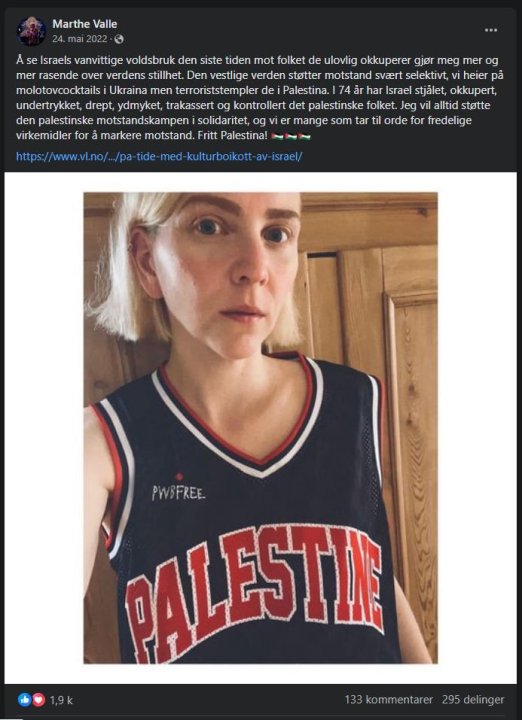The image size is (522, 720).
Task: Click the PWBFREE logo on the jersey
Action: (179, 493)
